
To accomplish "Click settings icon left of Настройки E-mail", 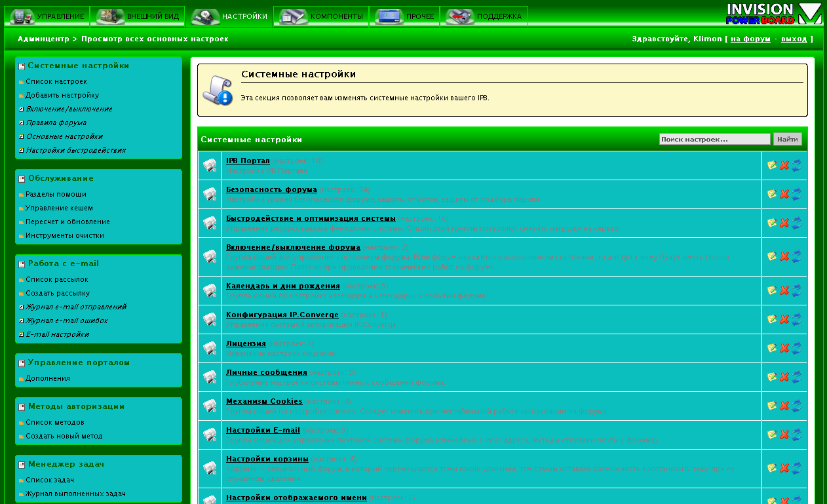I will click(x=210, y=435).
